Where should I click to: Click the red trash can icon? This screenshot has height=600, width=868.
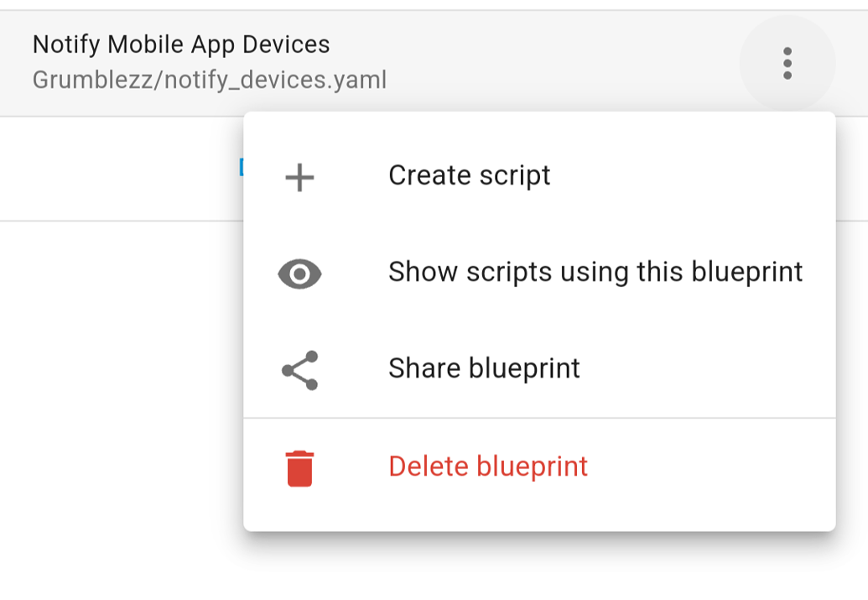point(299,467)
